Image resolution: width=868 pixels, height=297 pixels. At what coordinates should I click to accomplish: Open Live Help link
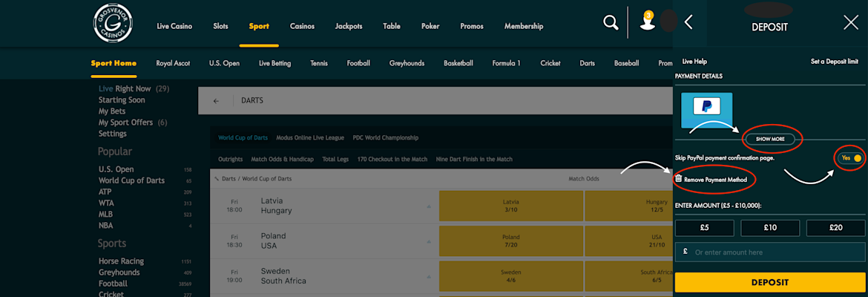[x=694, y=62]
